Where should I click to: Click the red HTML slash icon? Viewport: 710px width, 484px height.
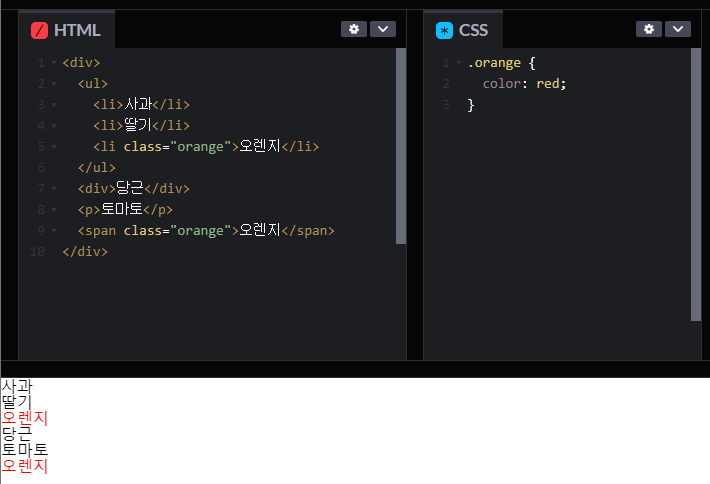tap(39, 31)
